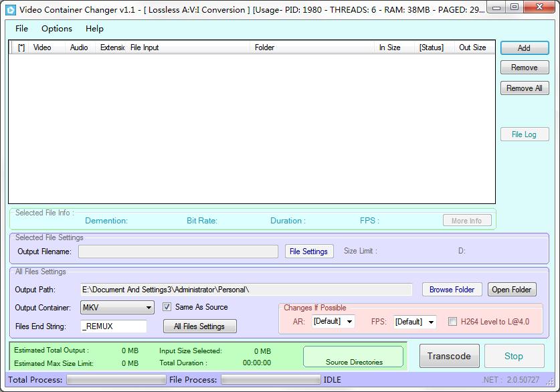Click the Video Container Changer app icon
Image resolution: width=560 pixels, height=392 pixels.
click(10, 10)
